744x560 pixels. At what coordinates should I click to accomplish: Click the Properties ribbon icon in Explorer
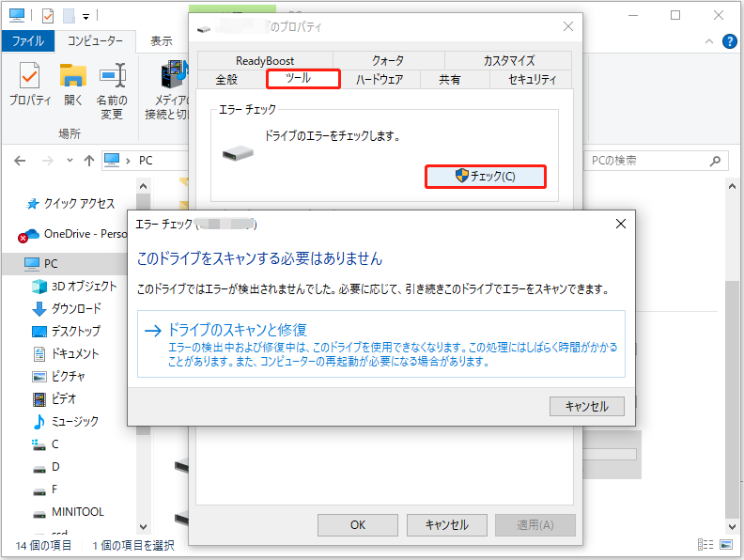pos(29,75)
